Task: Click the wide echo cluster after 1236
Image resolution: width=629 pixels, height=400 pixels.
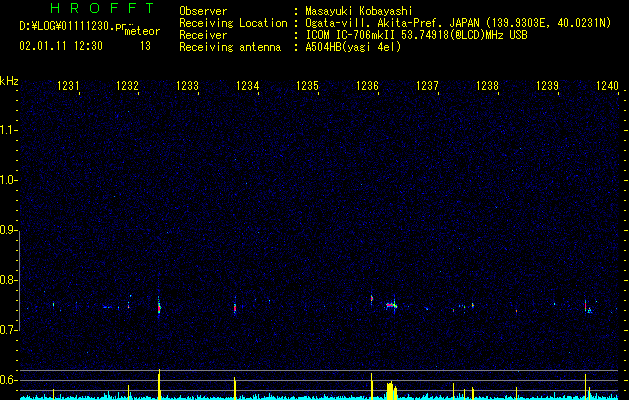Action: (x=392, y=306)
